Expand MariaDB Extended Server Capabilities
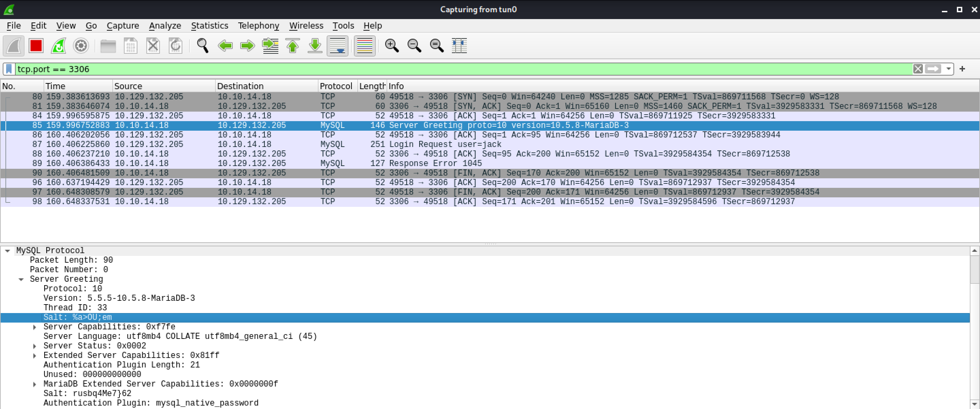 tap(35, 384)
